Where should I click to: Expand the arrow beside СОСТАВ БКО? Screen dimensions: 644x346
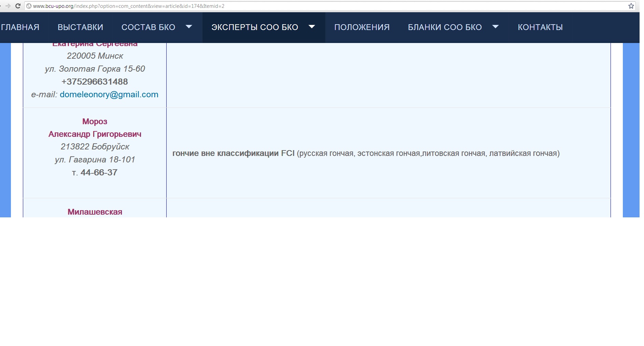coord(189,27)
